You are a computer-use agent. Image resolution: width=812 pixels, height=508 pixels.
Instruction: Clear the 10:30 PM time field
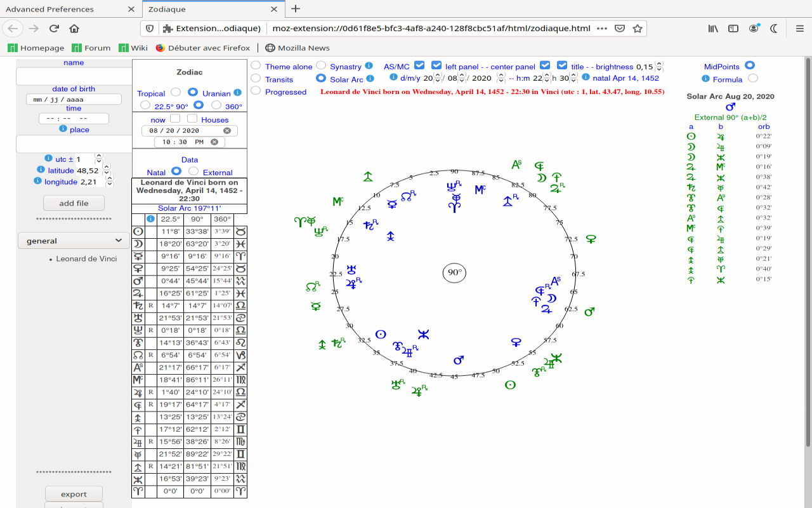point(214,142)
